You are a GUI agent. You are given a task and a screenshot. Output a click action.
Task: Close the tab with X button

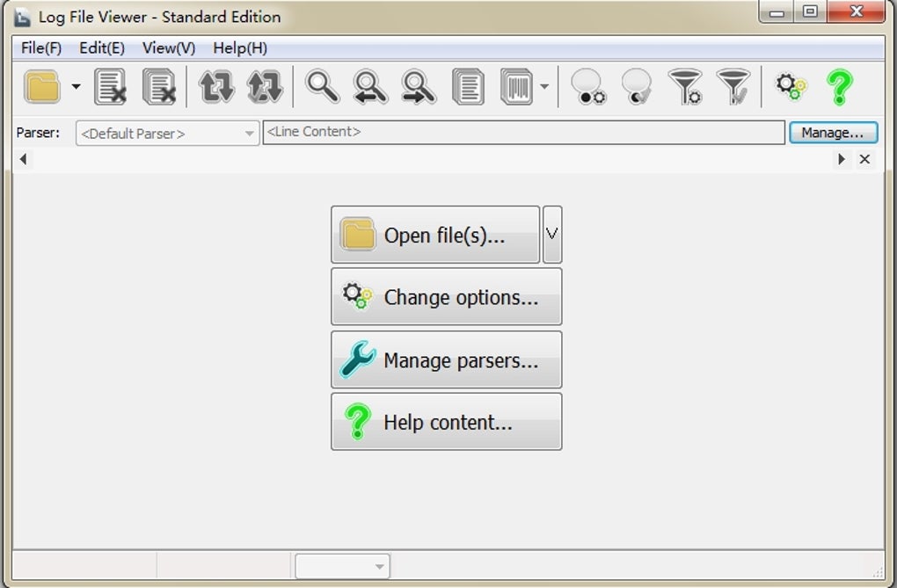(865, 159)
